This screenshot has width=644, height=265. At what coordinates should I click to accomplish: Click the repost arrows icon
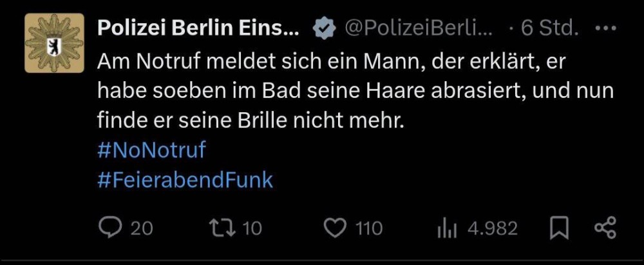pyautogui.click(x=223, y=228)
